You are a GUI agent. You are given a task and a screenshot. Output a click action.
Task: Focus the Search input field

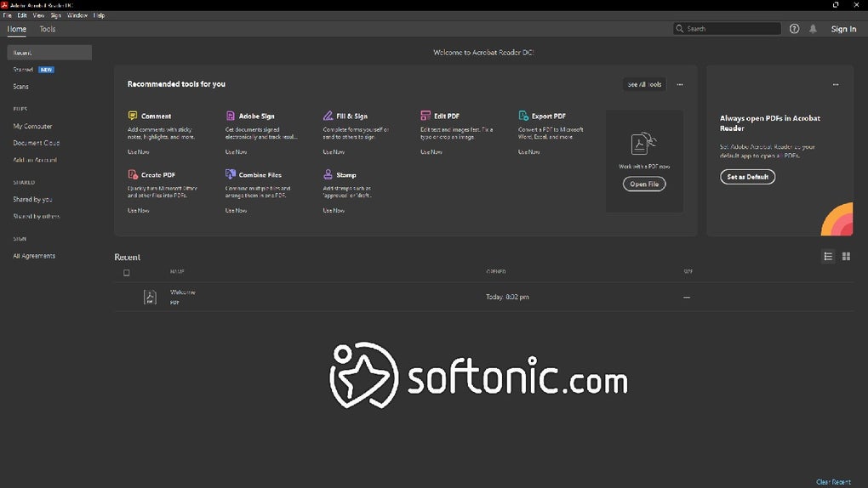tap(727, 29)
